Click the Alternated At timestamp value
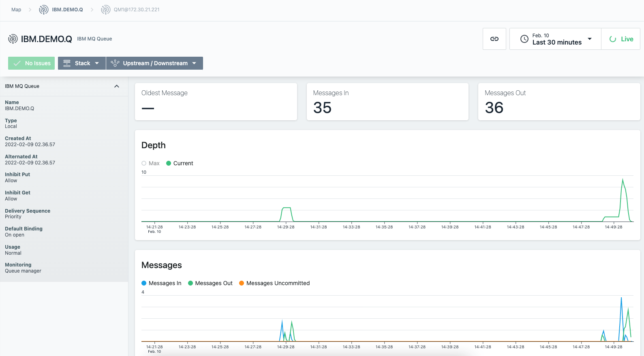The height and width of the screenshot is (356, 644). coord(30,163)
